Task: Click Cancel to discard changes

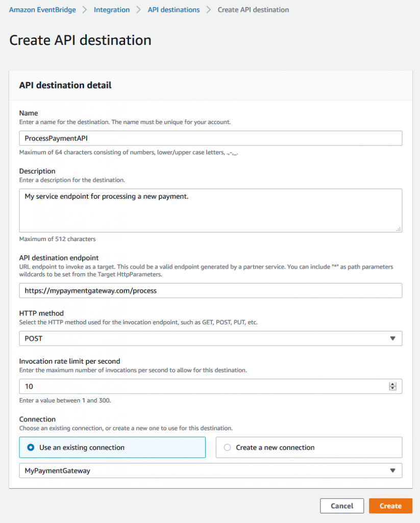Action: (x=341, y=506)
